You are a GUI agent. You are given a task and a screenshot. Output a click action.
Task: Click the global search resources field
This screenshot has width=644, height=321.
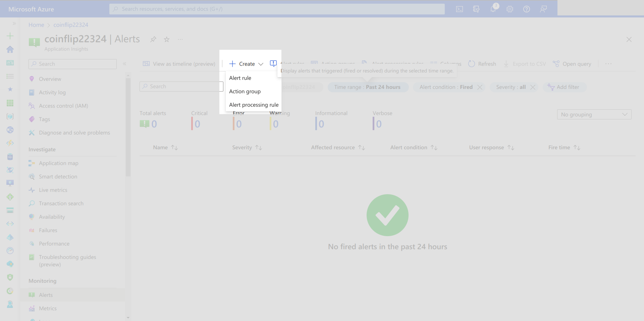click(277, 9)
